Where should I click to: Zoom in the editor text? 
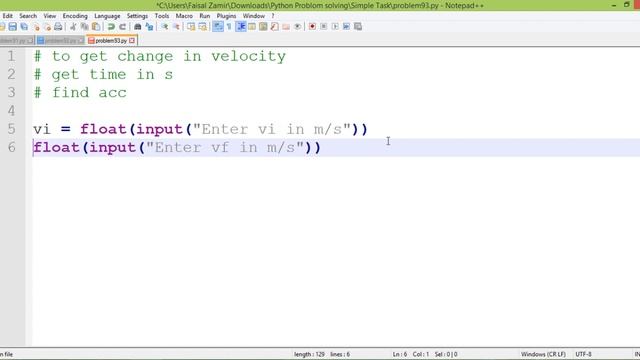164,27
